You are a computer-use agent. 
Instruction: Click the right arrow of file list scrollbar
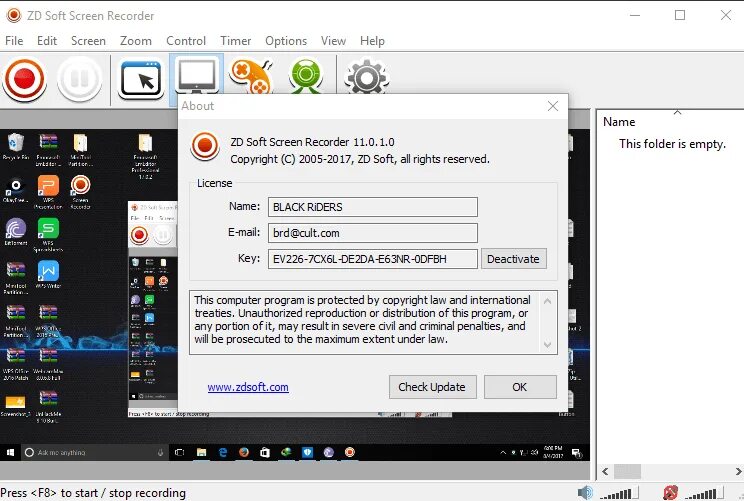(x=738, y=472)
